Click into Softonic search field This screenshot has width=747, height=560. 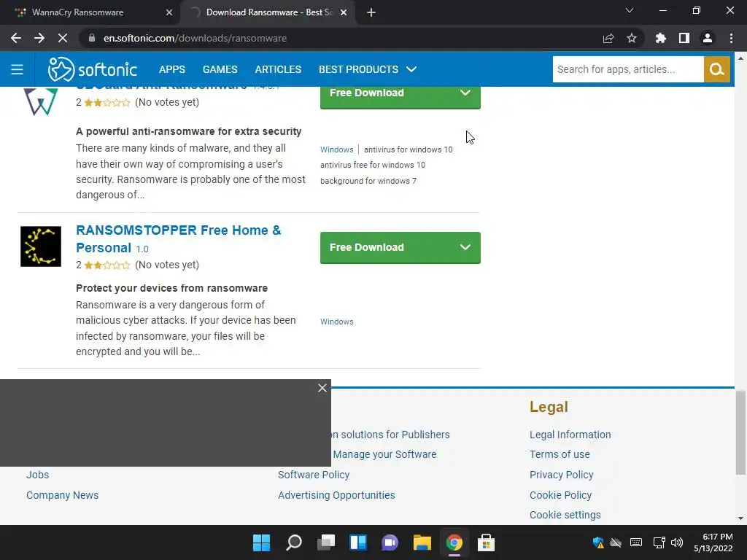click(628, 69)
